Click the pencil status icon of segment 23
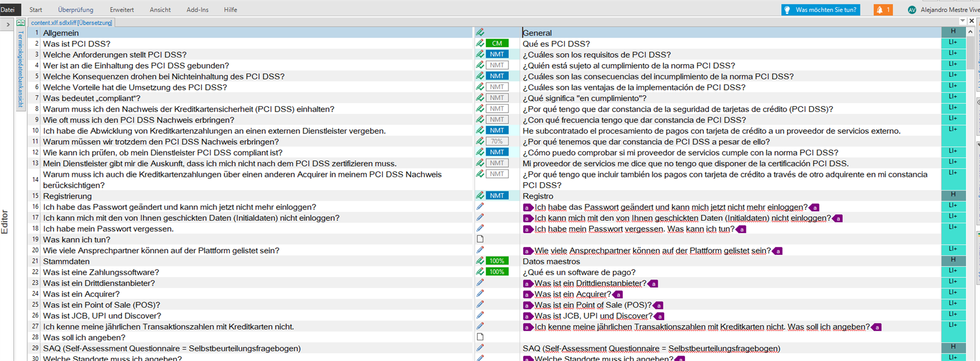The image size is (980, 361). pos(480,283)
